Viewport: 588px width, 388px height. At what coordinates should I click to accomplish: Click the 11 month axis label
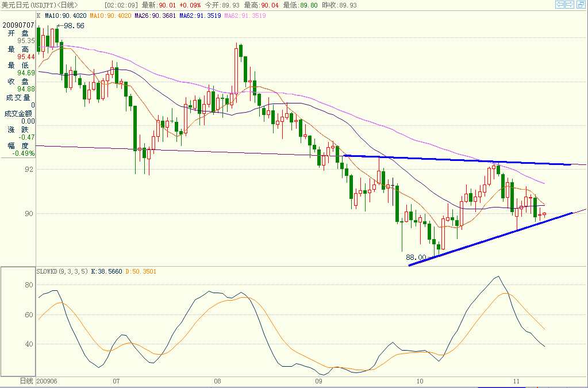(x=516, y=381)
